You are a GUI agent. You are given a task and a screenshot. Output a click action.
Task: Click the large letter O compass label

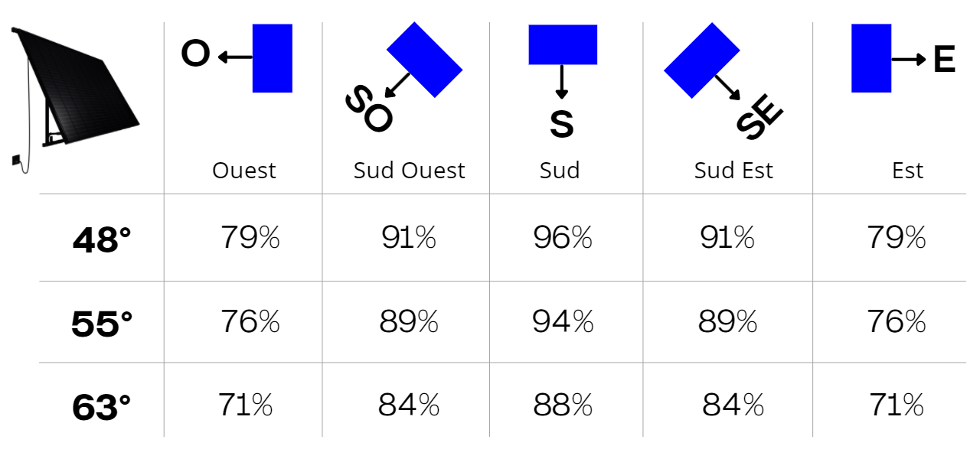tap(195, 55)
